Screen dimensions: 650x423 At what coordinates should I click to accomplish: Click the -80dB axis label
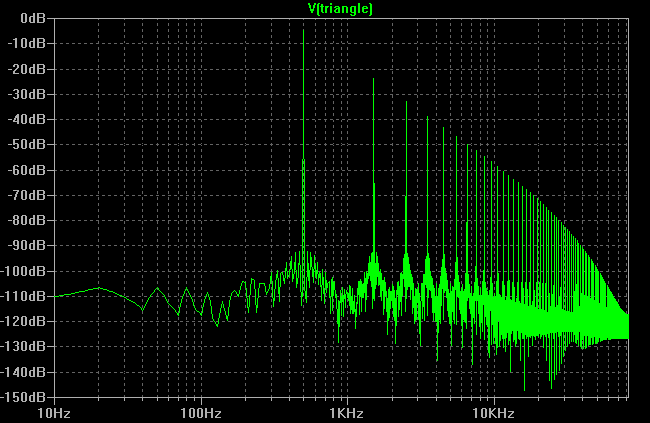[27, 220]
